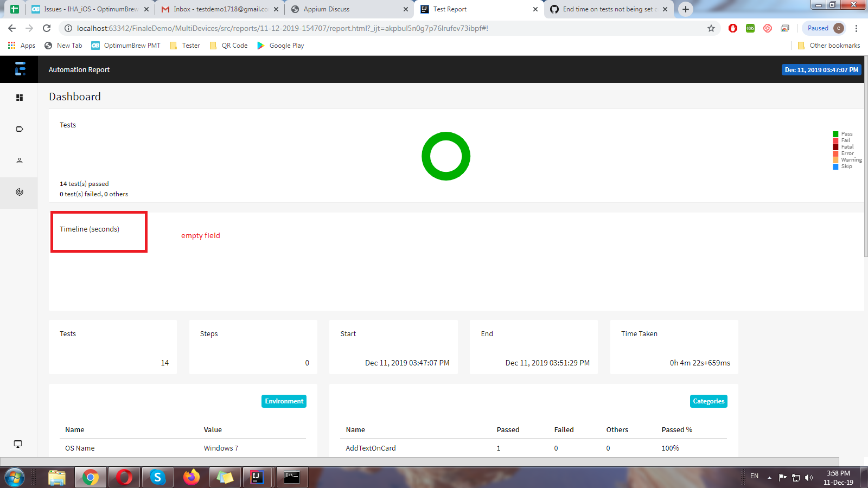This screenshot has height=488, width=868.
Task: Click the Windows Start button
Action: pos(15,478)
